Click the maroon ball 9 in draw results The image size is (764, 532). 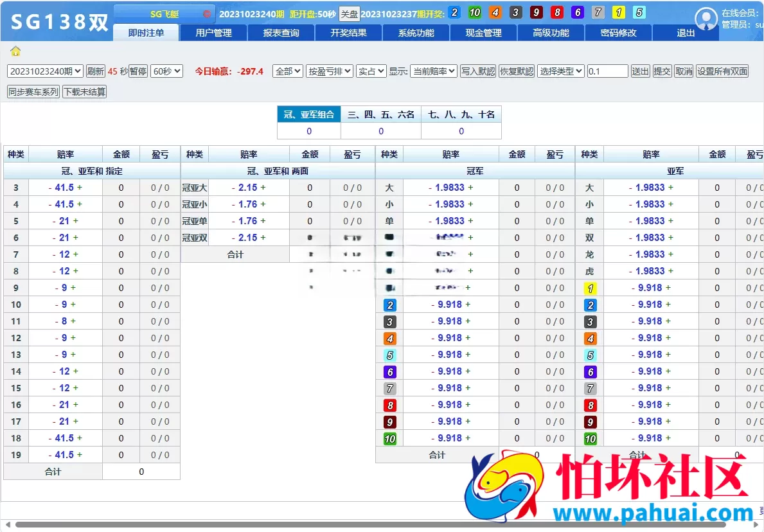537,12
